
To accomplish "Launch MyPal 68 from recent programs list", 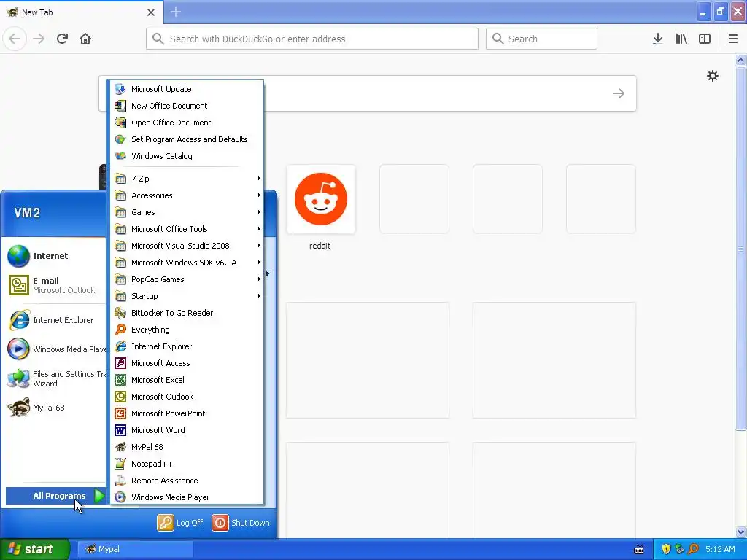I will pyautogui.click(x=55, y=408).
